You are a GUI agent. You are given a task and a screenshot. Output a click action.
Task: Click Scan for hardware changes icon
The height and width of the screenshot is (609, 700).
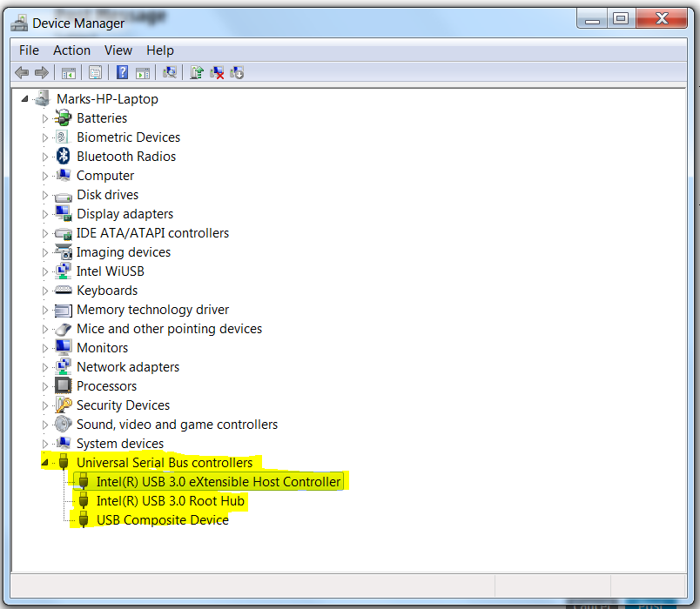(x=170, y=72)
